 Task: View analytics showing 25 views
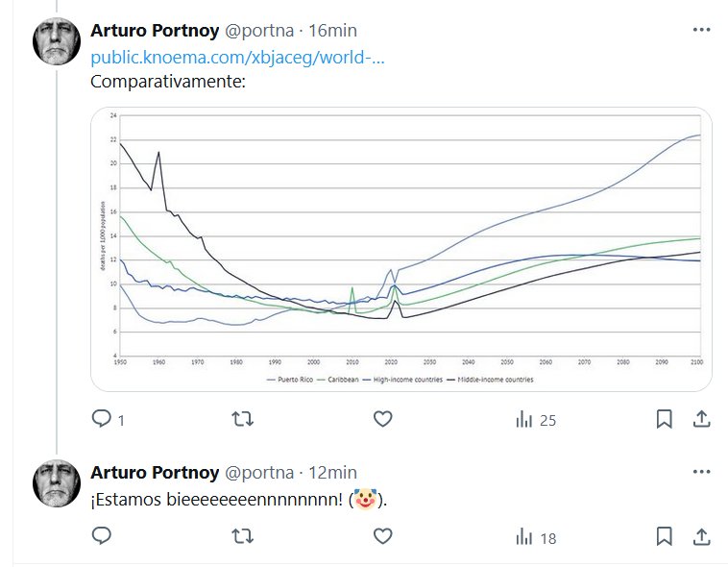pyautogui.click(x=536, y=420)
